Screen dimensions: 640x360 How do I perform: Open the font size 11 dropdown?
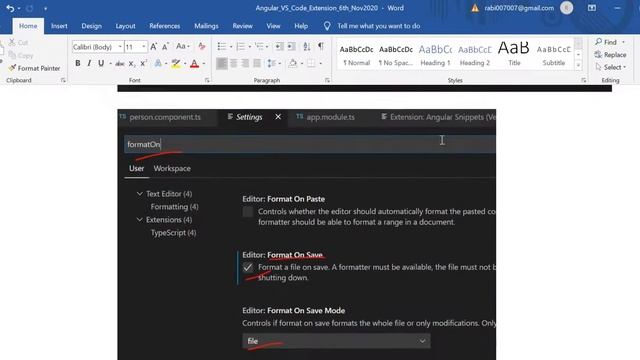coord(144,47)
